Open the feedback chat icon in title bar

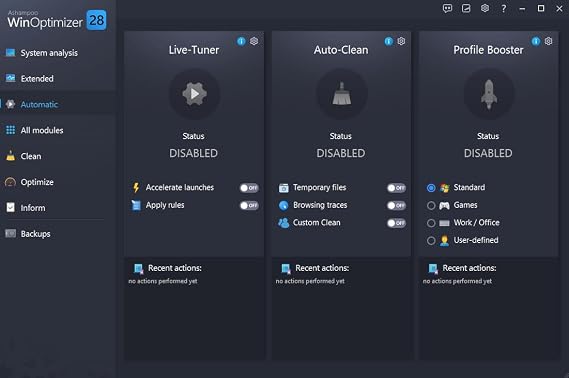tap(447, 8)
